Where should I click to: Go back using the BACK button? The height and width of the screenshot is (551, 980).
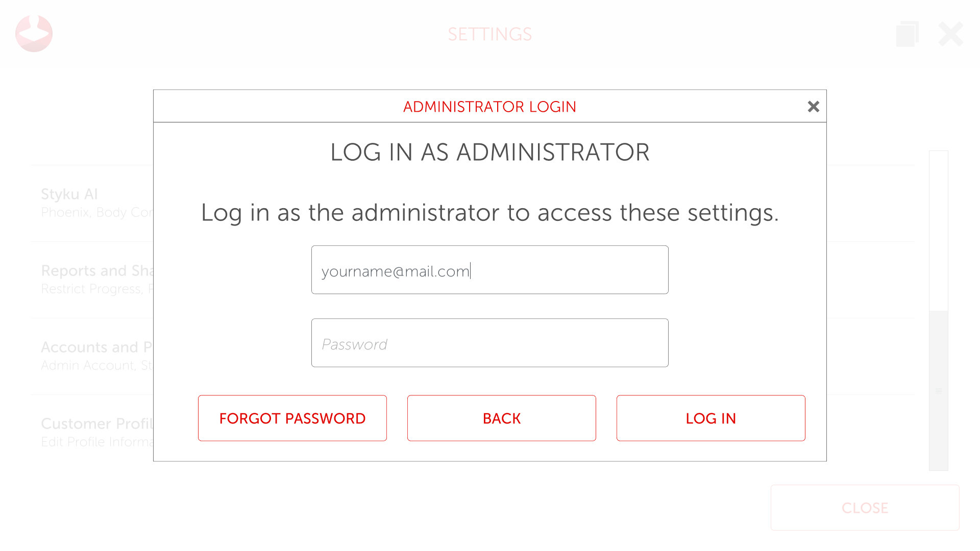pos(501,418)
